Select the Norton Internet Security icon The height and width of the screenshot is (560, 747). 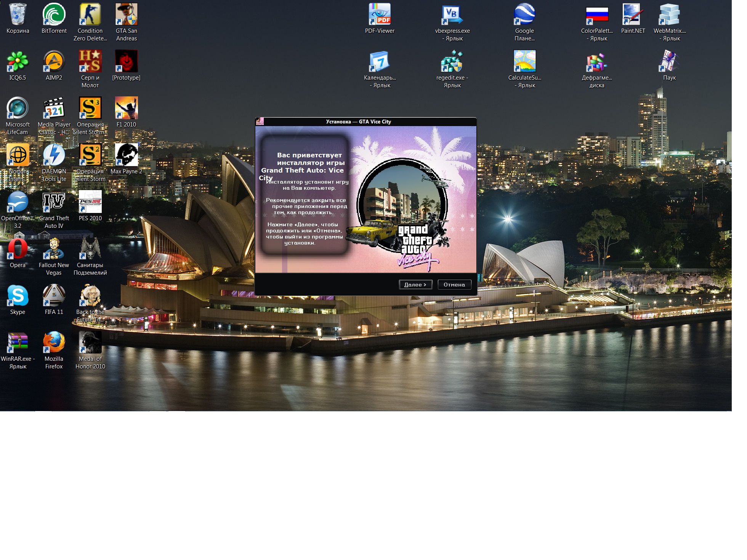click(x=18, y=155)
